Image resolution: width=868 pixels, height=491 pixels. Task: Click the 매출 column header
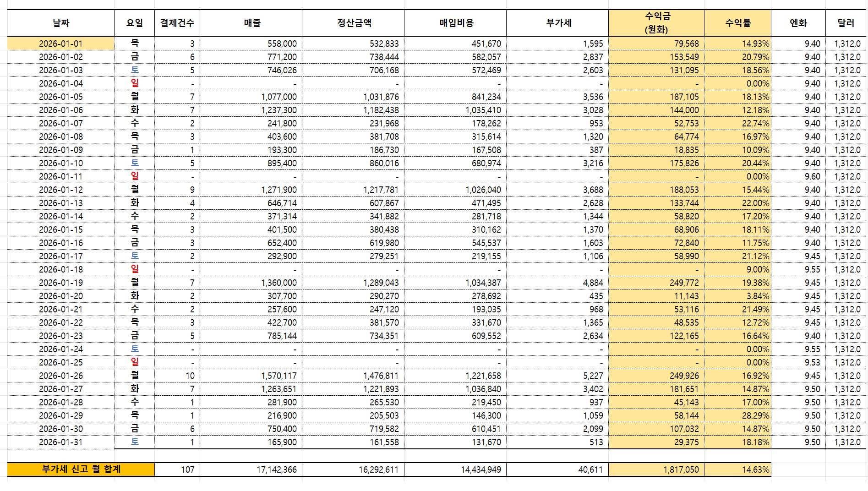[251, 23]
